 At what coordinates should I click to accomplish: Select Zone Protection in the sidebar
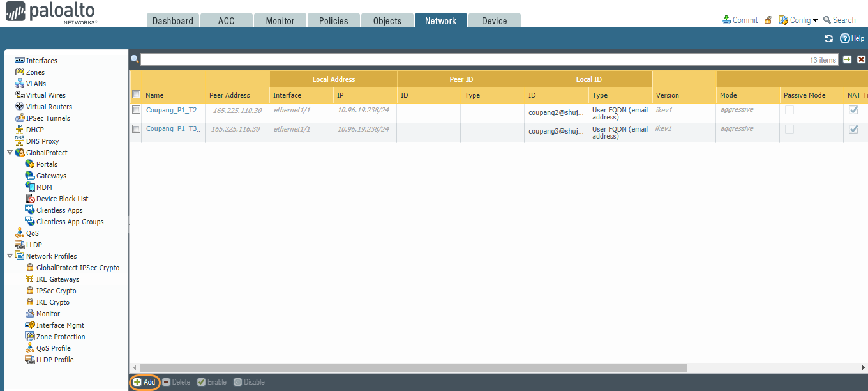(x=59, y=336)
